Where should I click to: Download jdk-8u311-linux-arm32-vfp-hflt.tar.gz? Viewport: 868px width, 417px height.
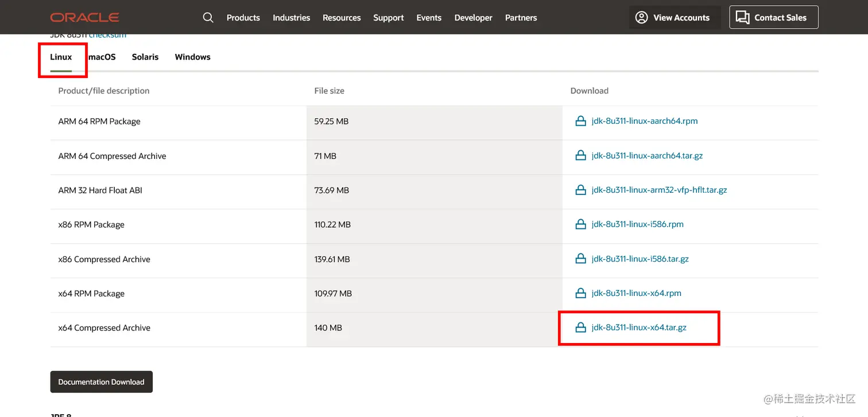(659, 190)
